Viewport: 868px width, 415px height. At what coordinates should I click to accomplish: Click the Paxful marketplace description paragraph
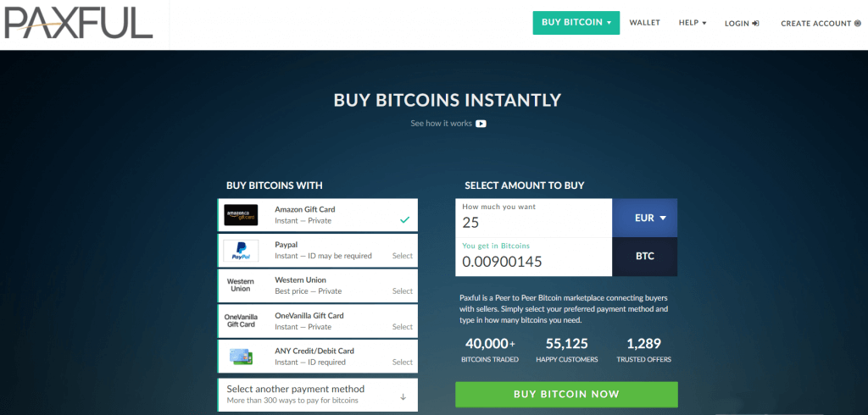click(x=564, y=309)
